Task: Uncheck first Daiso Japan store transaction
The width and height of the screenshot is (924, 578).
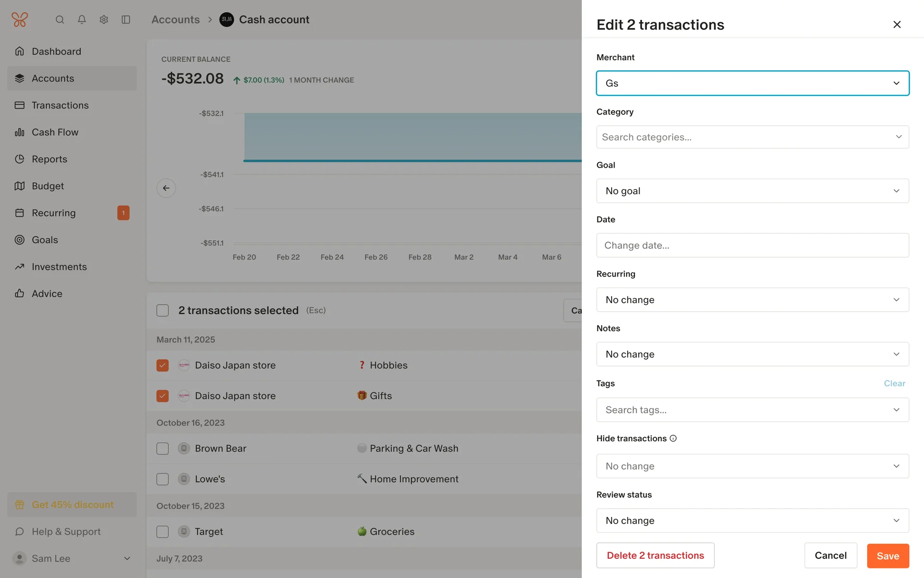Action: coord(163,366)
